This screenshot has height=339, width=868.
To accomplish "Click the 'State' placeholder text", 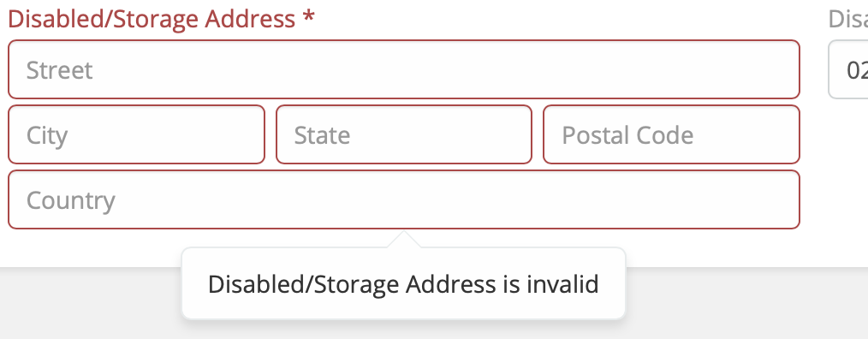I will (322, 135).
